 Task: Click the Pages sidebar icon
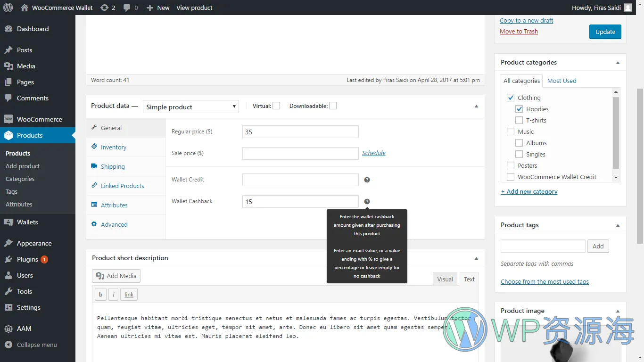click(8, 82)
